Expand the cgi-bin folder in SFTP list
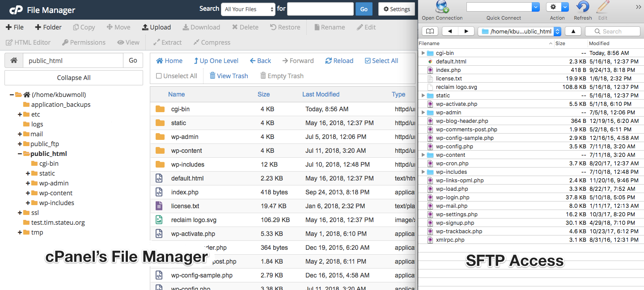The width and height of the screenshot is (644, 290). point(423,53)
